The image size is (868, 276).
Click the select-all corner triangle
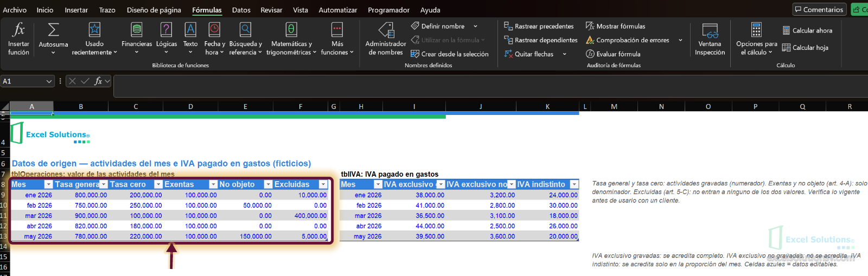(5, 106)
